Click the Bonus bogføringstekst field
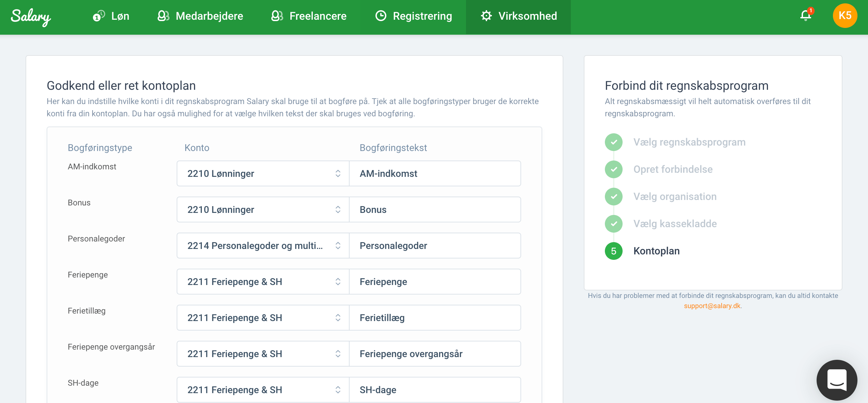868x403 pixels. (435, 209)
